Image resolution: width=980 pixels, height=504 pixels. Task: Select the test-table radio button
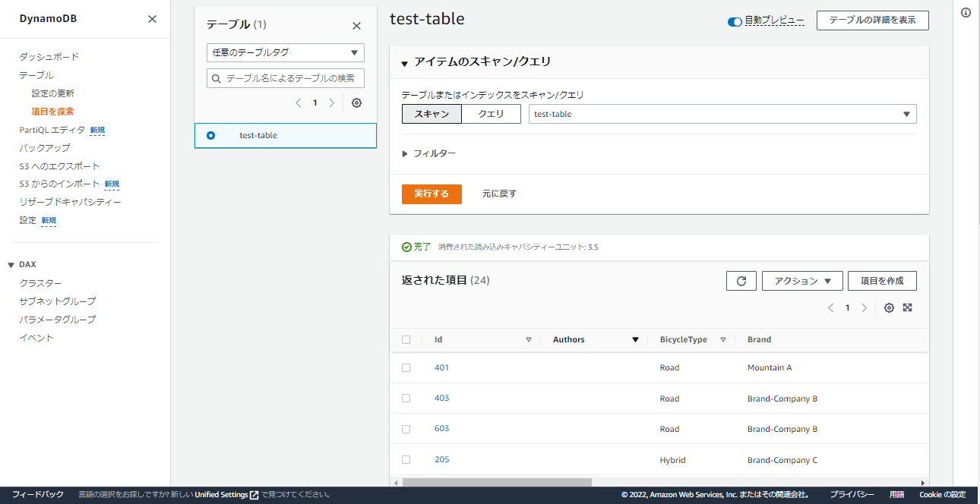[x=210, y=135]
